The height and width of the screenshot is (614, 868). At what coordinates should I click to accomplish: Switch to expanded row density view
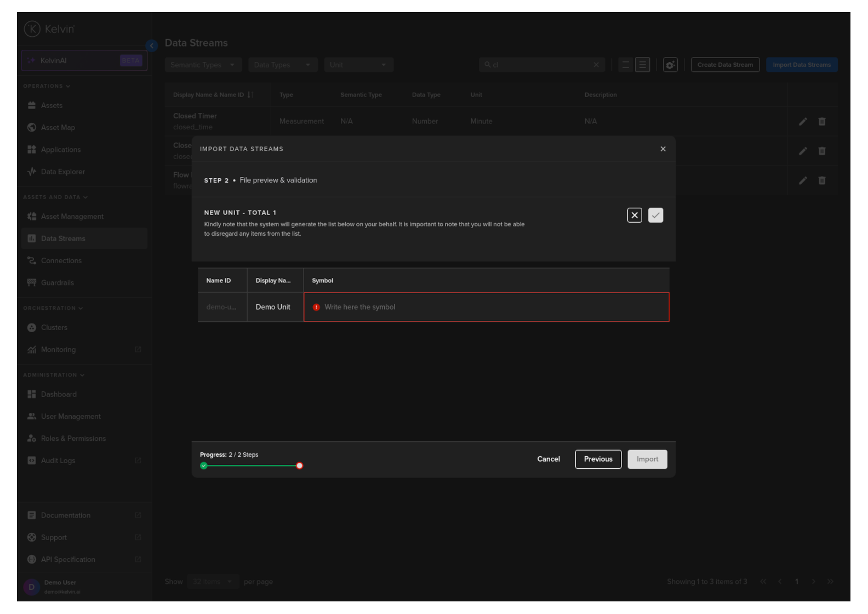click(642, 65)
